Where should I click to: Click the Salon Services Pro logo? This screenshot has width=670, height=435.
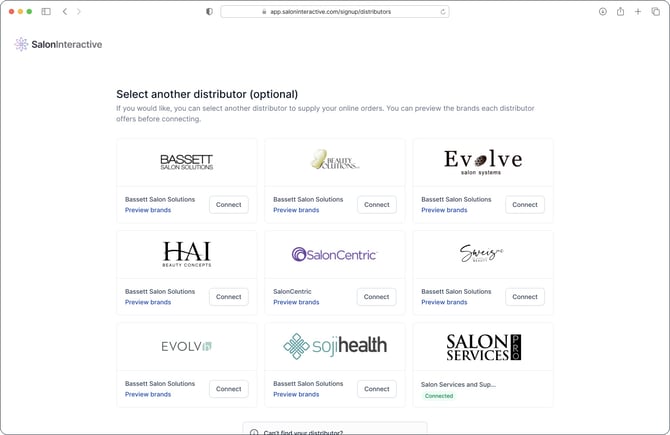483,347
